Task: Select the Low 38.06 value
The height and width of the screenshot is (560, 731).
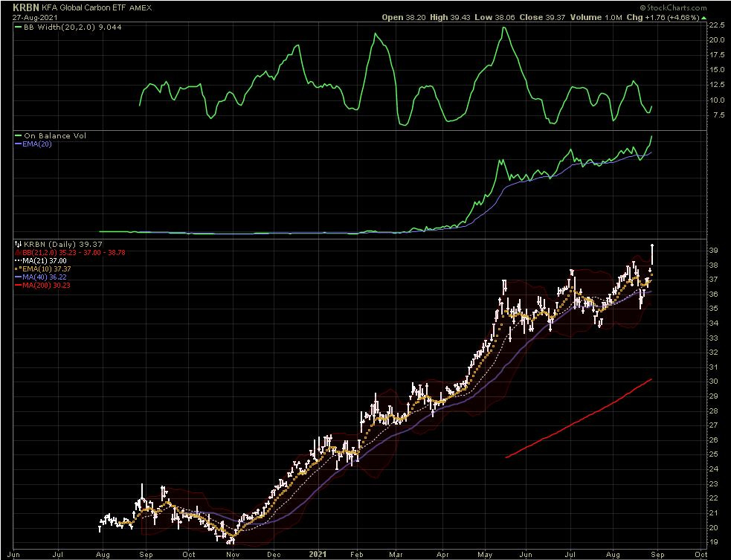Action: pos(495,17)
